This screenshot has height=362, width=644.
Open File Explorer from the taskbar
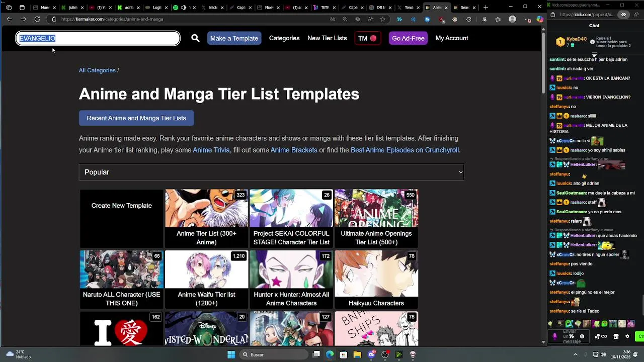tap(357, 354)
